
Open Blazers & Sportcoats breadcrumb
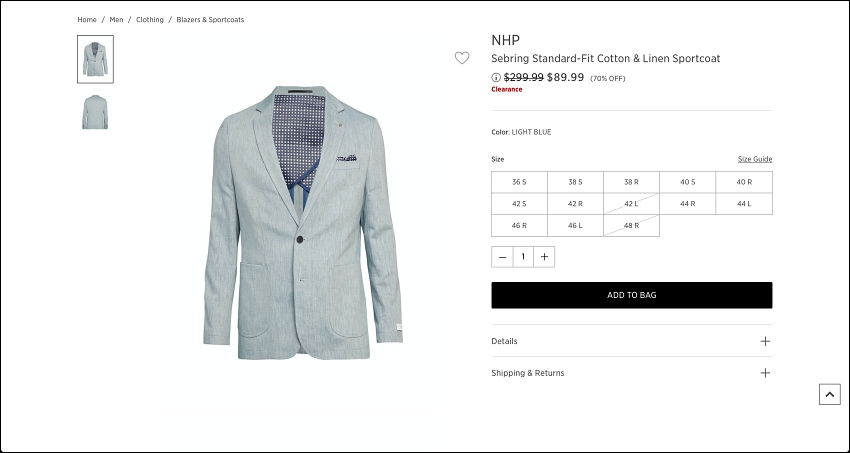[210, 20]
